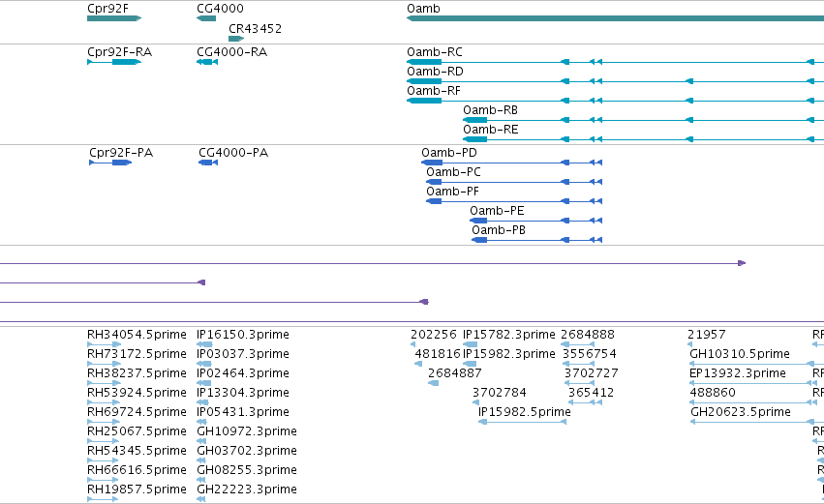
Task: Select the 2684888 feature label
Action: pyautogui.click(x=588, y=335)
